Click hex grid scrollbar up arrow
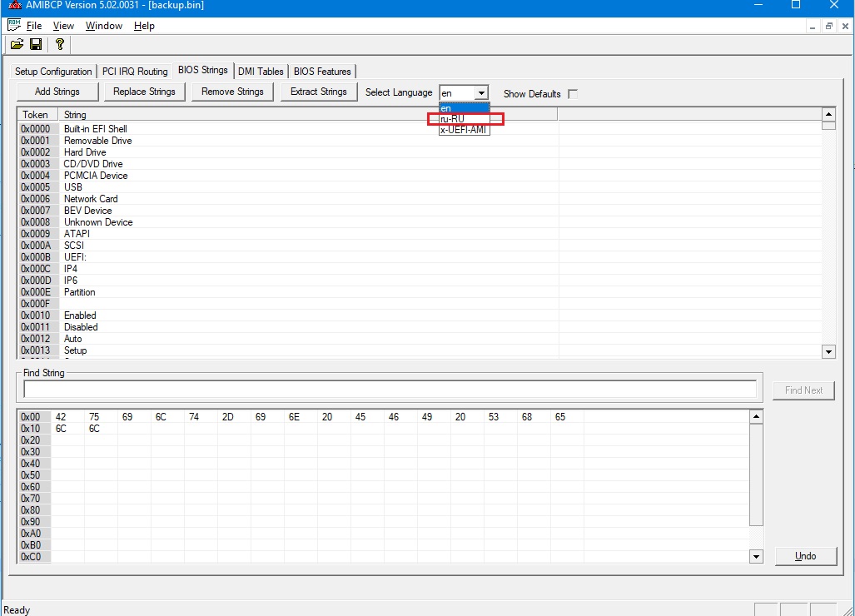Screen dimensions: 855x616 756,417
